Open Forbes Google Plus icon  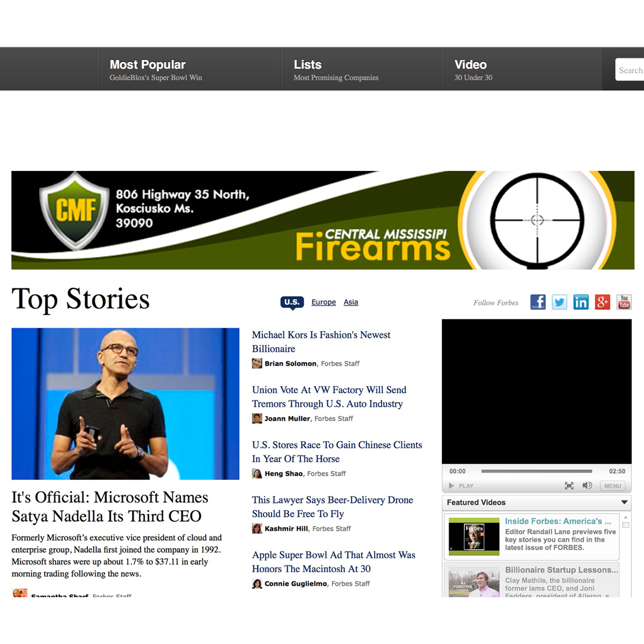[x=602, y=302]
